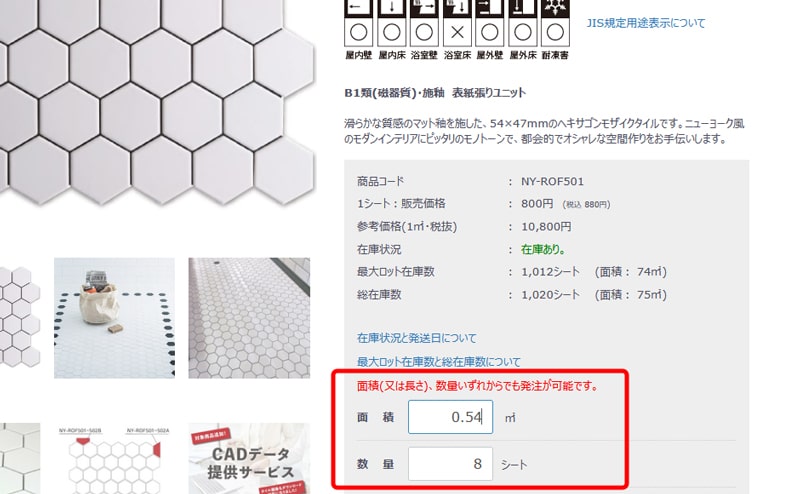Select the close-up white tile thumbnail
The image size is (800, 494).
coord(20,458)
